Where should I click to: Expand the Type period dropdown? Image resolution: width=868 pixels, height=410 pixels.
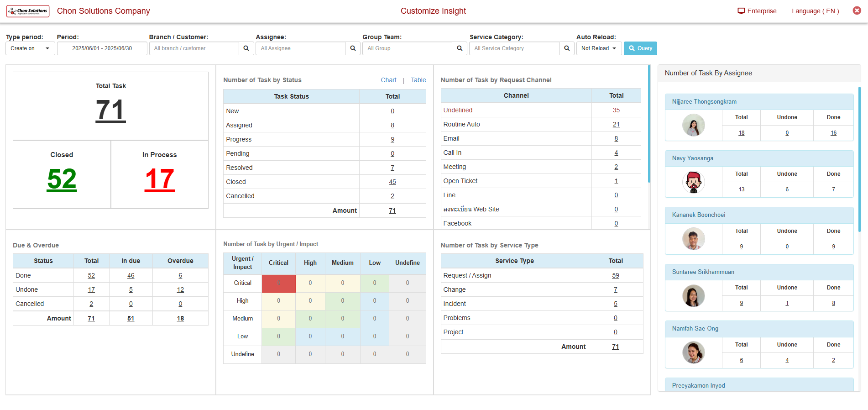[30, 48]
